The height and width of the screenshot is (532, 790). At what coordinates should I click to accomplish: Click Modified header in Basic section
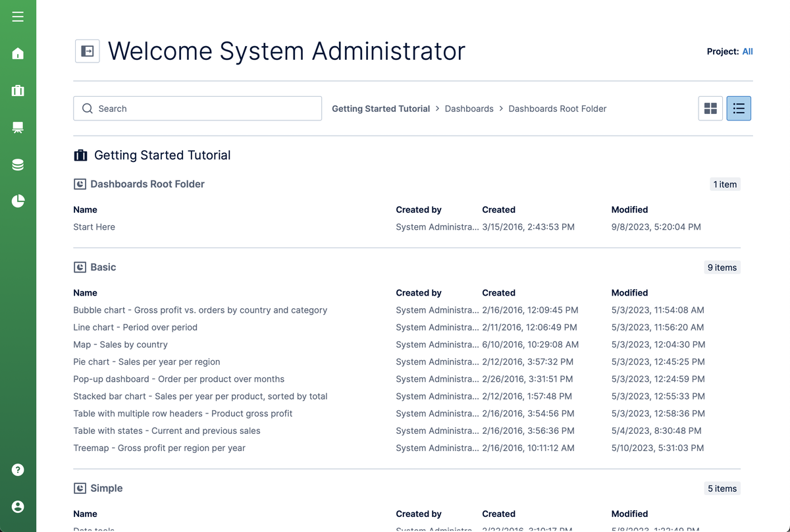pyautogui.click(x=629, y=293)
